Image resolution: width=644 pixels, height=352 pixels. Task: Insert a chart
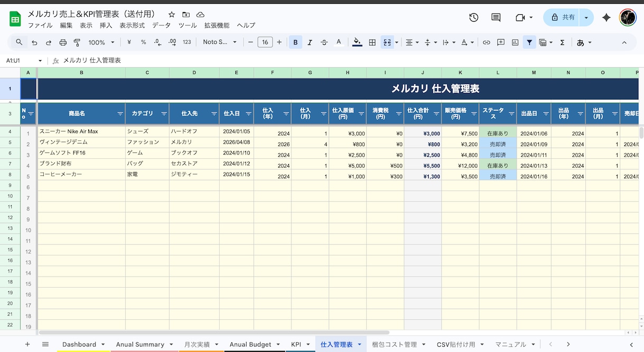[515, 42]
